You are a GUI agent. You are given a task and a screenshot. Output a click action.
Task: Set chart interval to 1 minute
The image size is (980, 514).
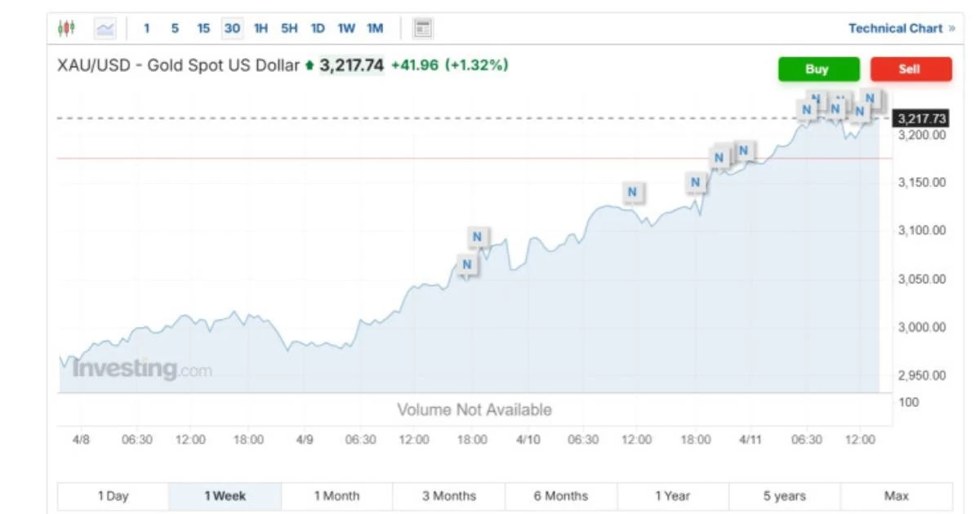click(x=147, y=29)
